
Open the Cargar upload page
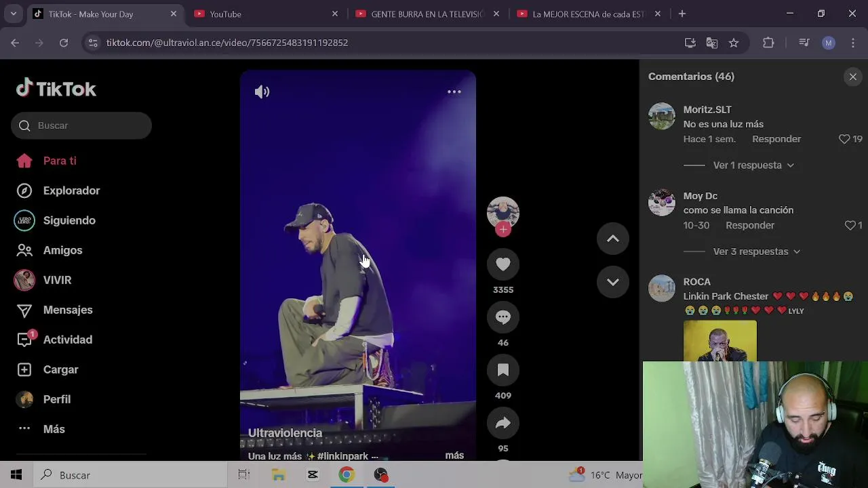coord(61,369)
